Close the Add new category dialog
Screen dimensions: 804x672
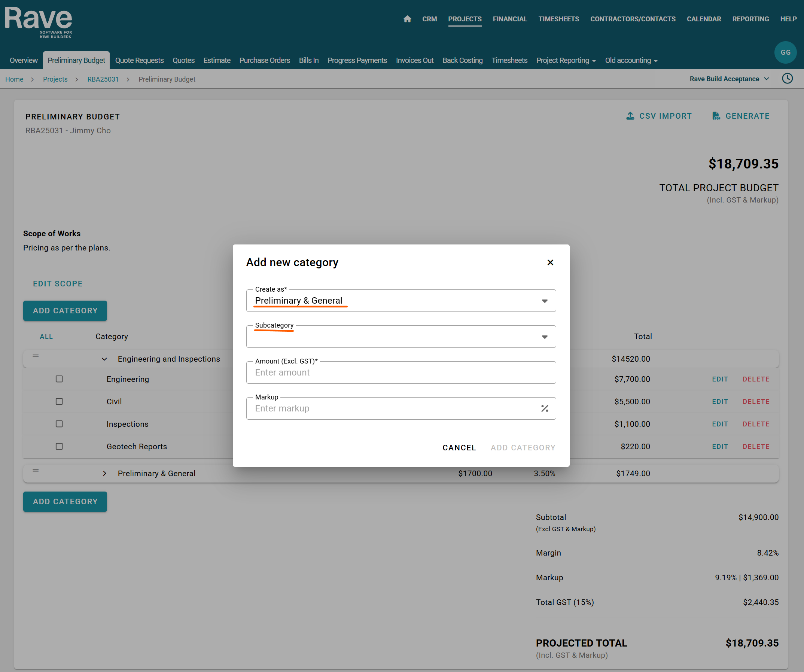[x=550, y=262]
